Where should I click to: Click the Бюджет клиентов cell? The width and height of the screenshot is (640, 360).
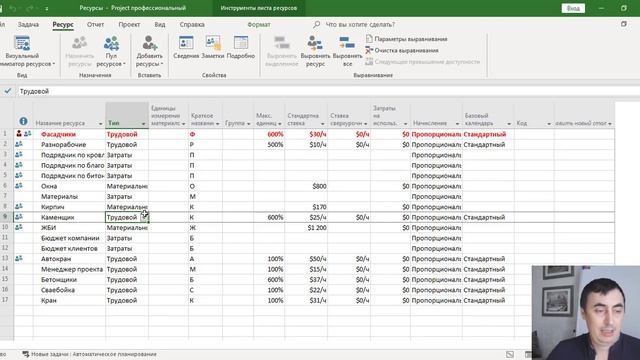[x=69, y=248]
